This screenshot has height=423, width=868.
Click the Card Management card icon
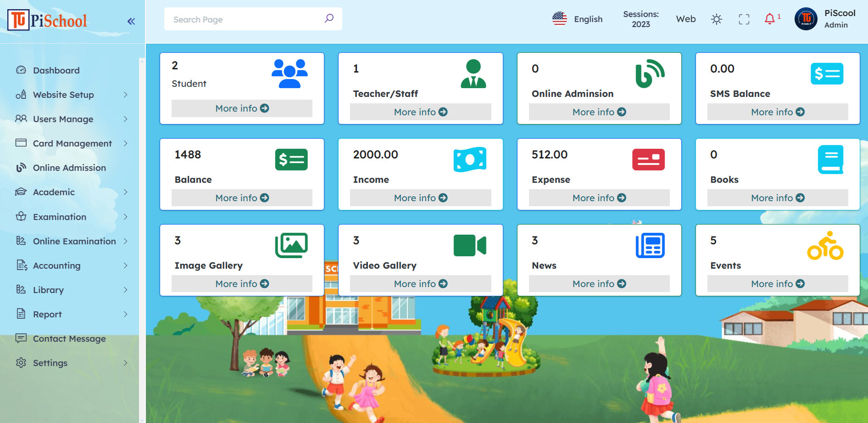(21, 143)
